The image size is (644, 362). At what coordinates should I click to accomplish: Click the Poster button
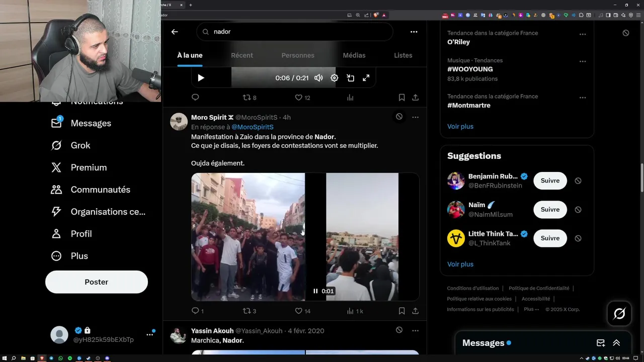[97, 282]
